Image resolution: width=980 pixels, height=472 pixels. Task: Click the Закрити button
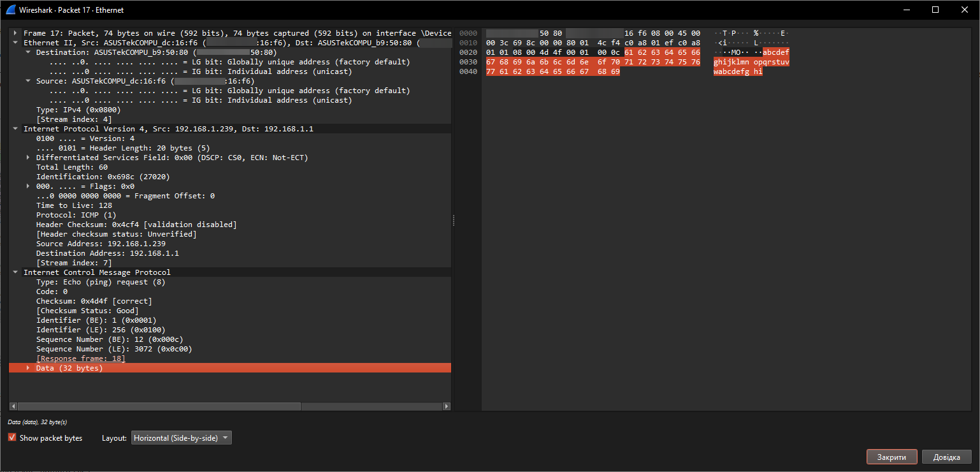[x=891, y=457]
